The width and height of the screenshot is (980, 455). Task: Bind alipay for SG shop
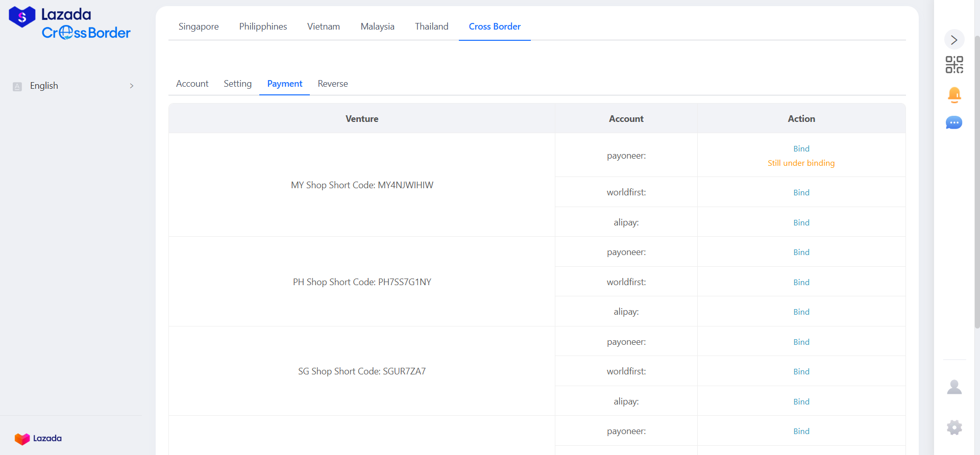801,401
